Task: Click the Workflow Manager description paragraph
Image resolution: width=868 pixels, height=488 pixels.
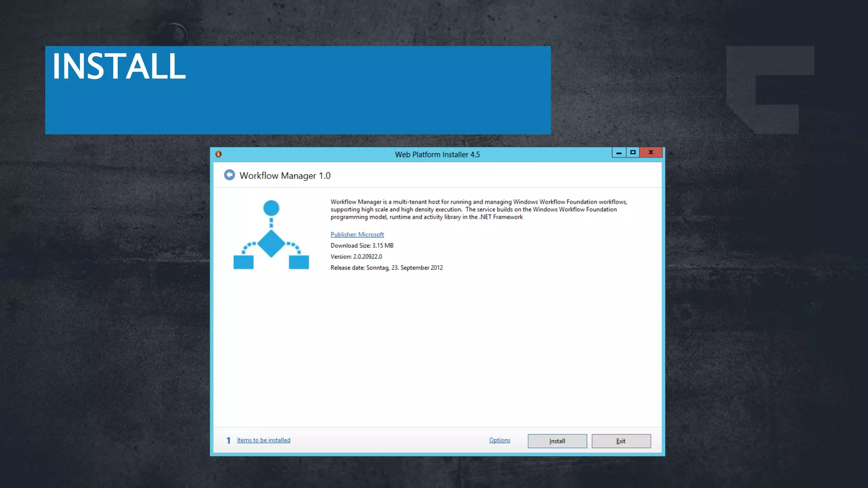Action: pos(479,209)
